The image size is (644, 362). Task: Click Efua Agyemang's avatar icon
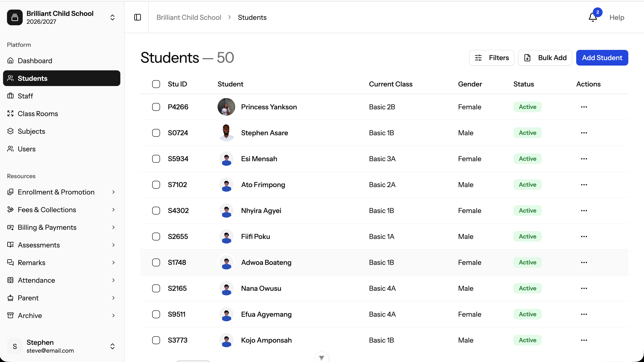click(x=227, y=314)
